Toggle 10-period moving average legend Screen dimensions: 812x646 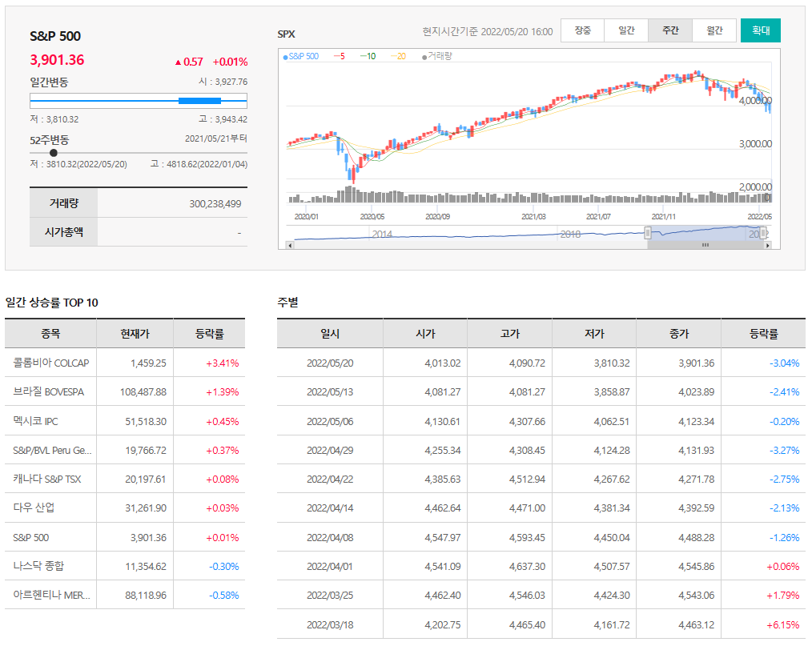[368, 56]
